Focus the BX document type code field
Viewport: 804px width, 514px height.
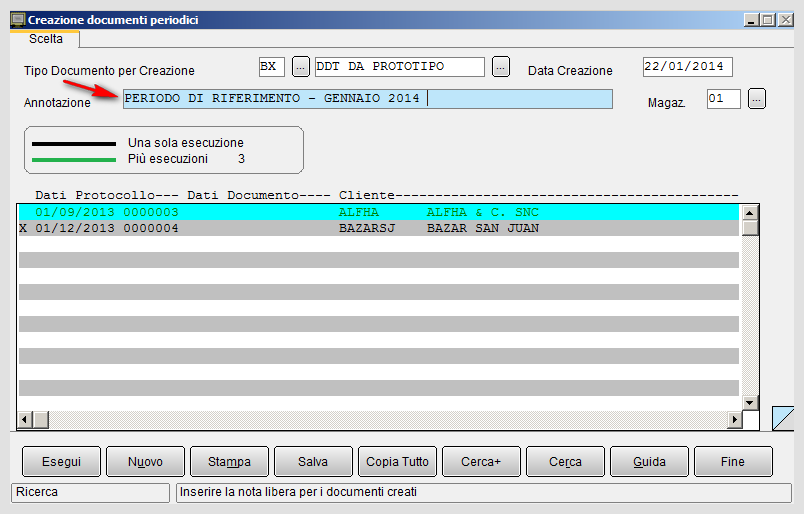[272, 67]
